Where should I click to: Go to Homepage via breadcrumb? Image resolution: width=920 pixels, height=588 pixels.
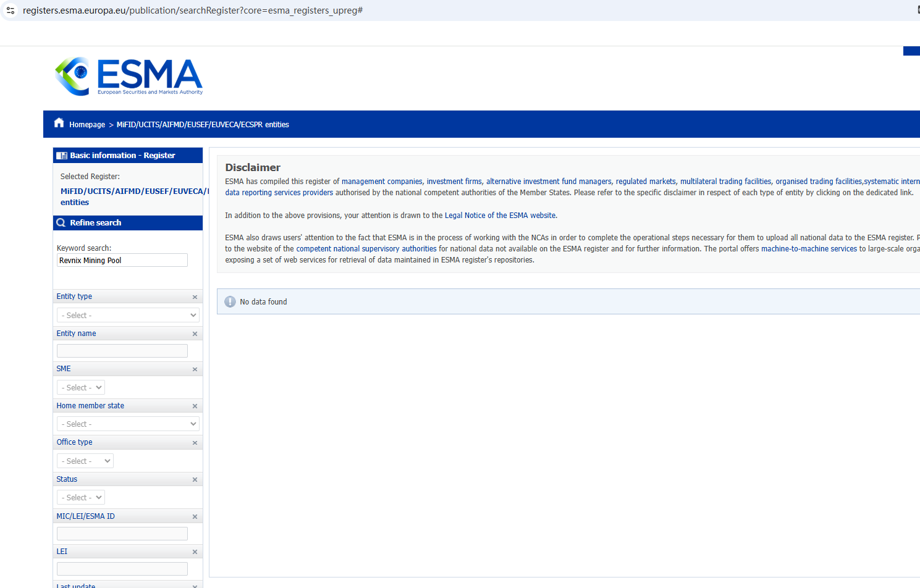(x=87, y=125)
